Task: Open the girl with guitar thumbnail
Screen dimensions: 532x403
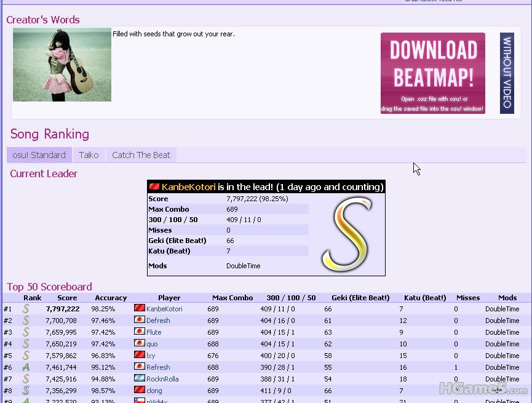Action: click(62, 65)
